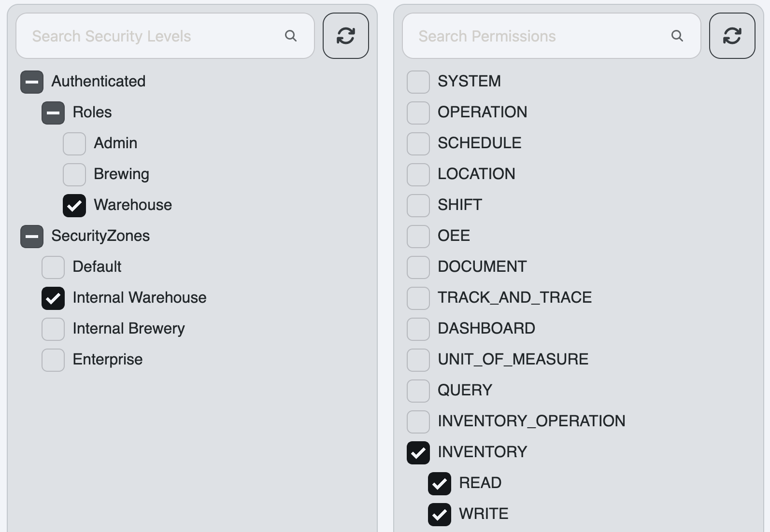Uncheck the INVENTORY permission

(x=418, y=453)
